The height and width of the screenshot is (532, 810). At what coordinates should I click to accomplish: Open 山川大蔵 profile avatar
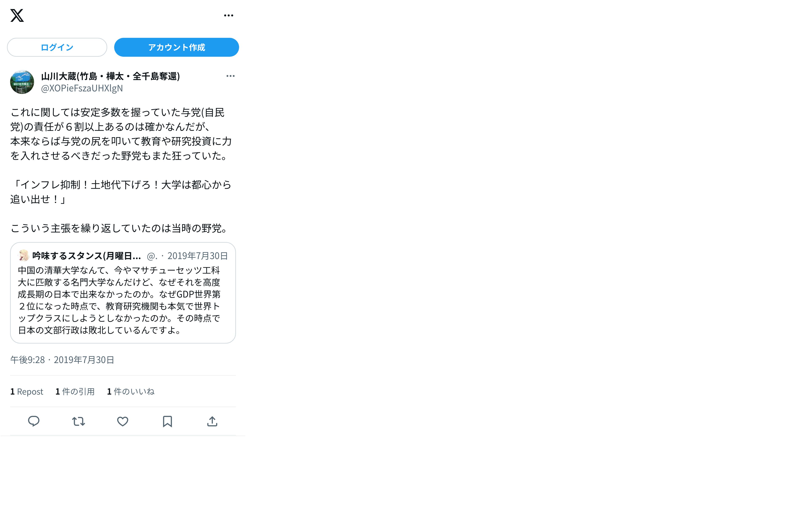click(x=22, y=82)
